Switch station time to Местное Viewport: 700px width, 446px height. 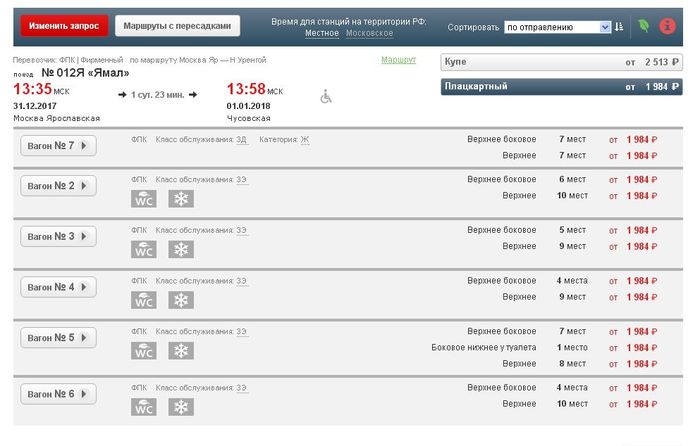322,34
